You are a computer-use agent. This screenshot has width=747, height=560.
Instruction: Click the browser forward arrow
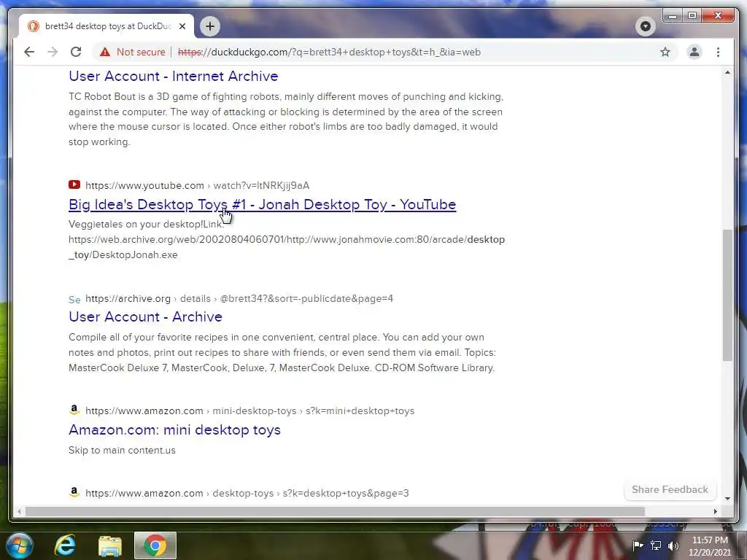click(53, 52)
